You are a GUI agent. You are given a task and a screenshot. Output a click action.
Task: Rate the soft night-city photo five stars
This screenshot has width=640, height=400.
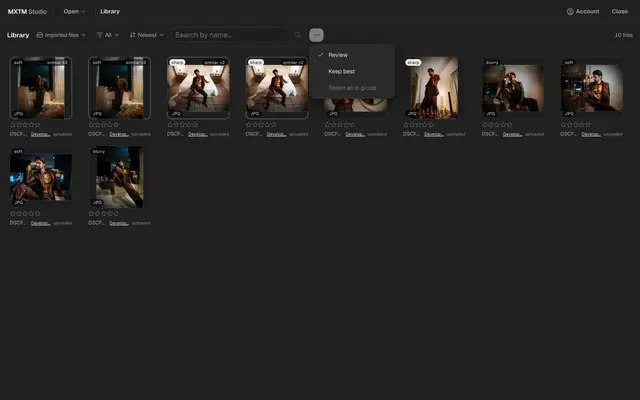pos(37,213)
